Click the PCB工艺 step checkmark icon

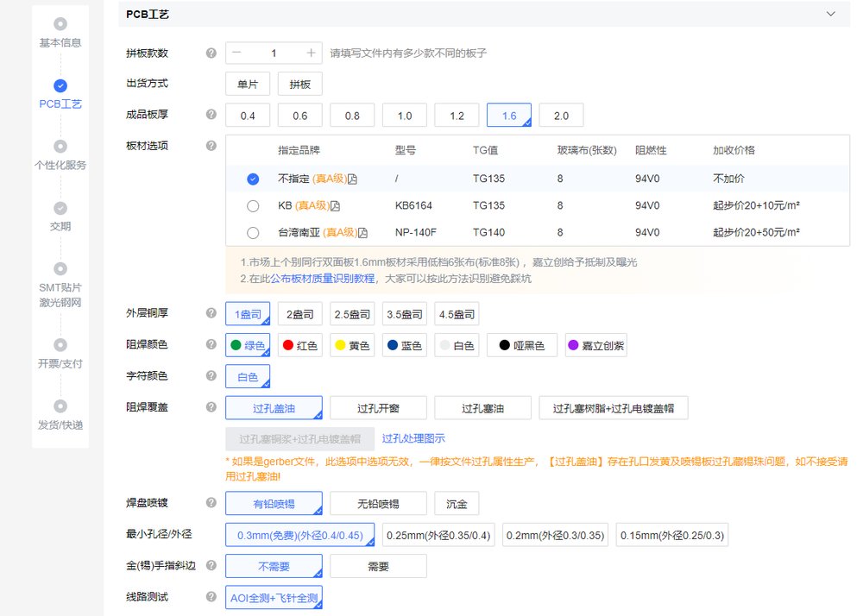(x=60, y=85)
